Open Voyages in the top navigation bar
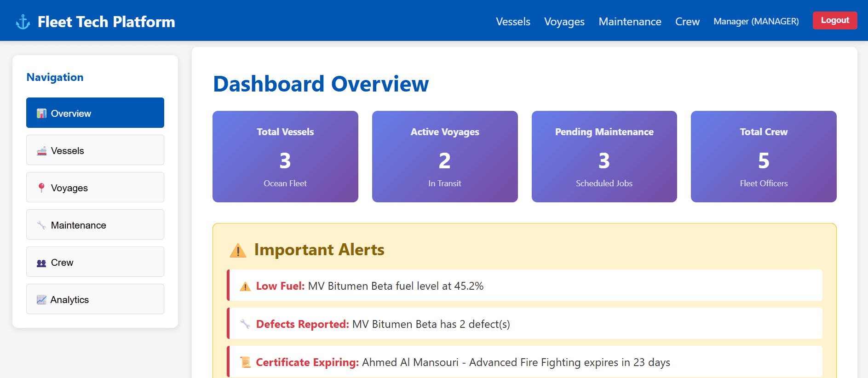 click(x=564, y=22)
